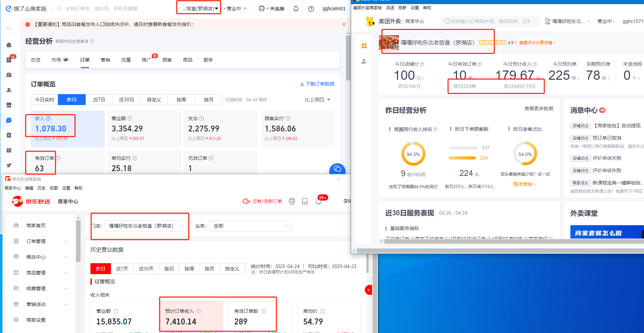The width and height of the screenshot is (644, 333).
Task: Click Ele.me sidebar search magnifier icon
Action: coord(9,28)
